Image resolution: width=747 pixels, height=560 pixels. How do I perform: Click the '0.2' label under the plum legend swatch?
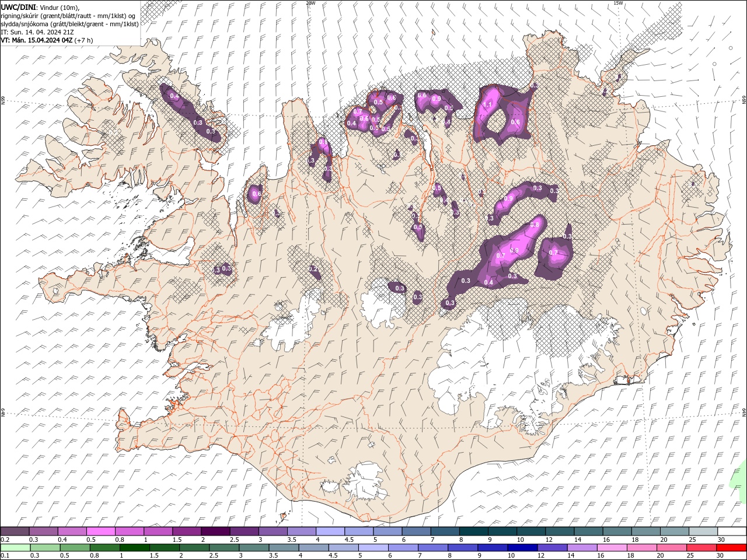4,540
